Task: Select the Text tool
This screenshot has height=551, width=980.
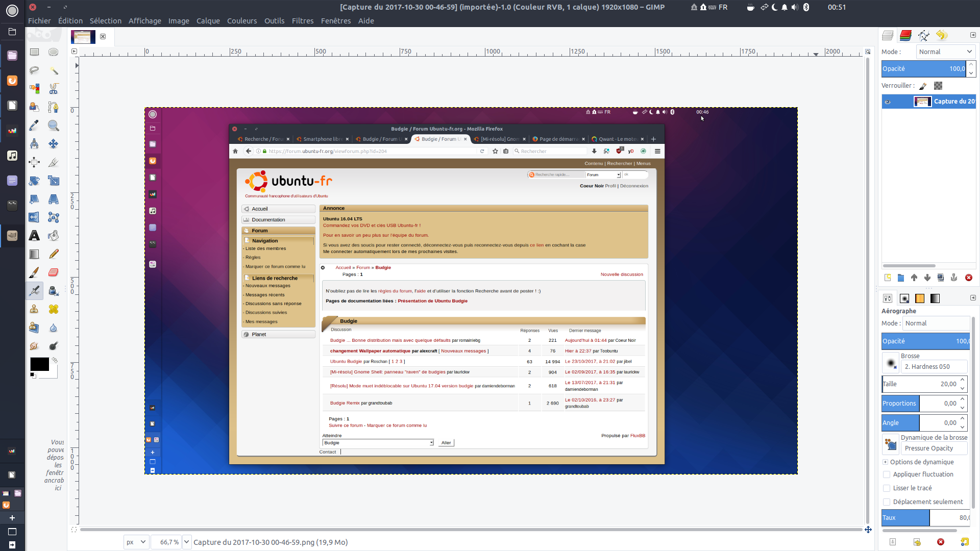Action: click(x=34, y=236)
